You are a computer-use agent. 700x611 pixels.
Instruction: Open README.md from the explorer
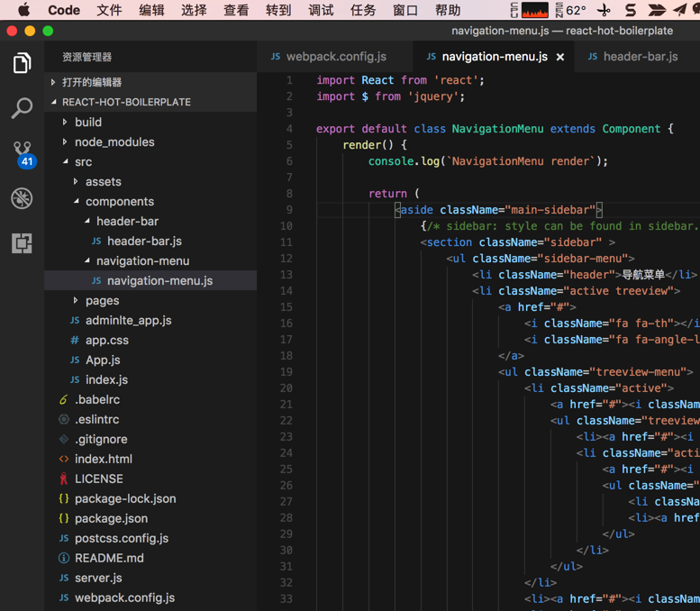[x=109, y=558]
